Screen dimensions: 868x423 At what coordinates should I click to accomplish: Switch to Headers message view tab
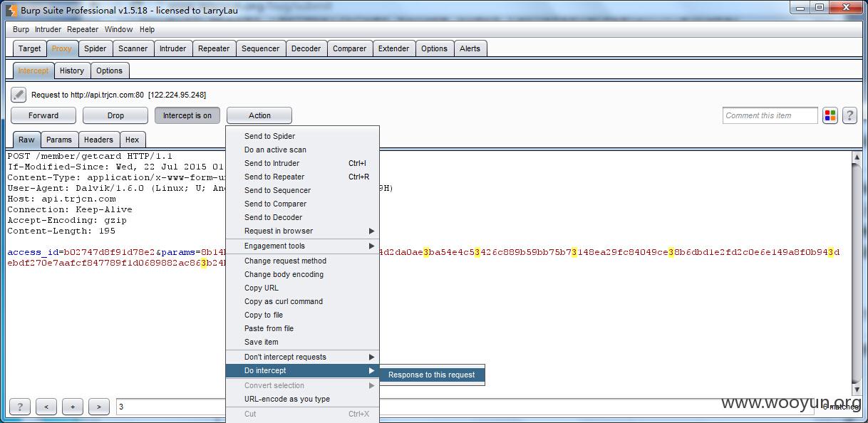[99, 140]
